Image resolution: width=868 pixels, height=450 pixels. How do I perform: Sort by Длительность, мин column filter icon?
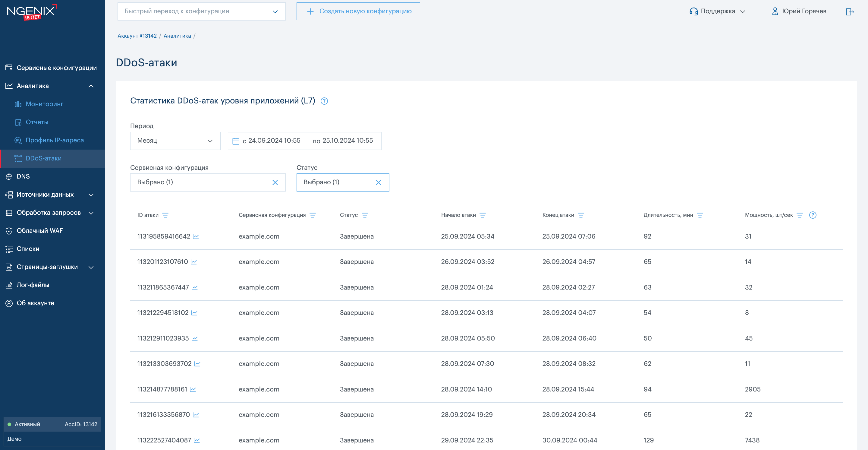pyautogui.click(x=700, y=215)
